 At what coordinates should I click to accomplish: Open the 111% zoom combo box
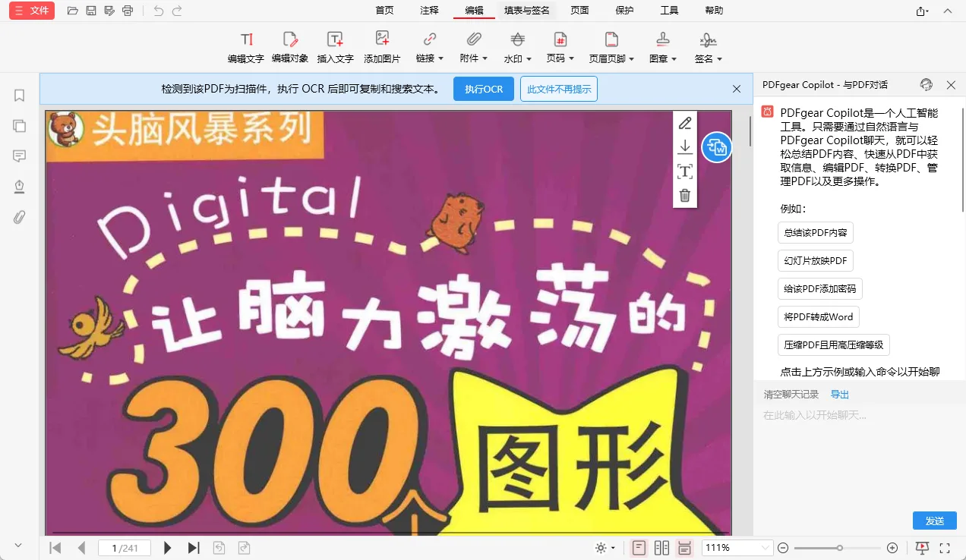coord(737,548)
